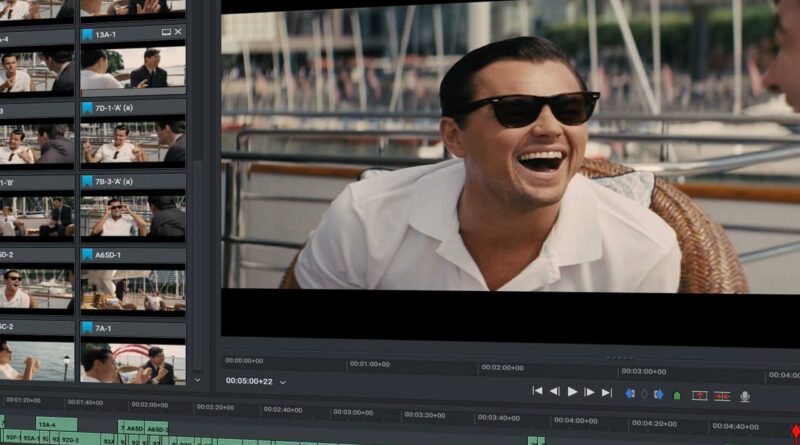
Task: Click the blue flag on tile 13A-1
Action: pos(87,35)
